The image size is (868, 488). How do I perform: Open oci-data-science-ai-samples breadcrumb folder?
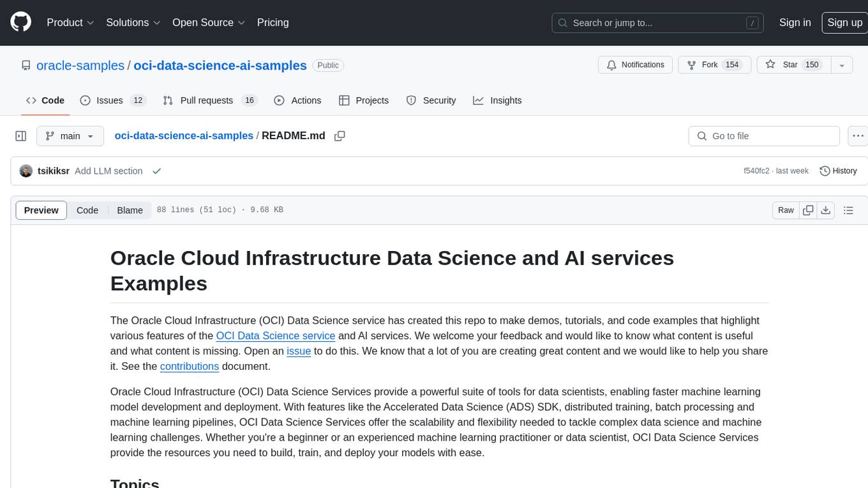click(x=184, y=136)
